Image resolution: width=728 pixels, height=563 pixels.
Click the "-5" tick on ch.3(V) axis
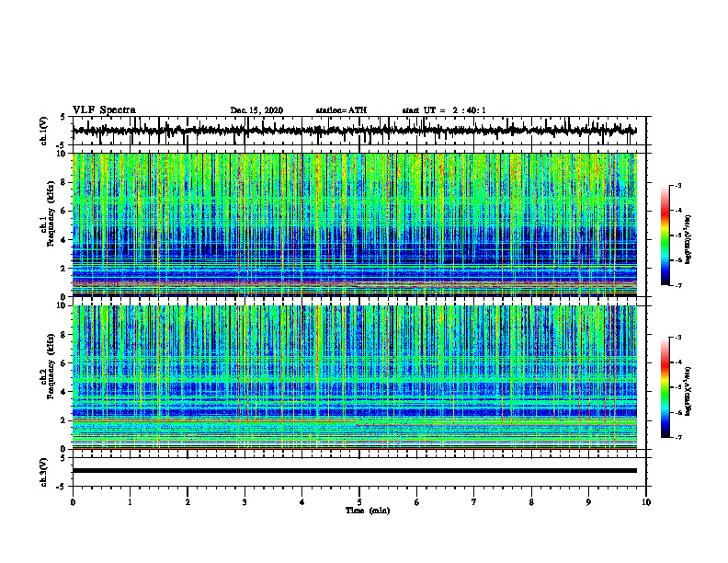tap(62, 487)
